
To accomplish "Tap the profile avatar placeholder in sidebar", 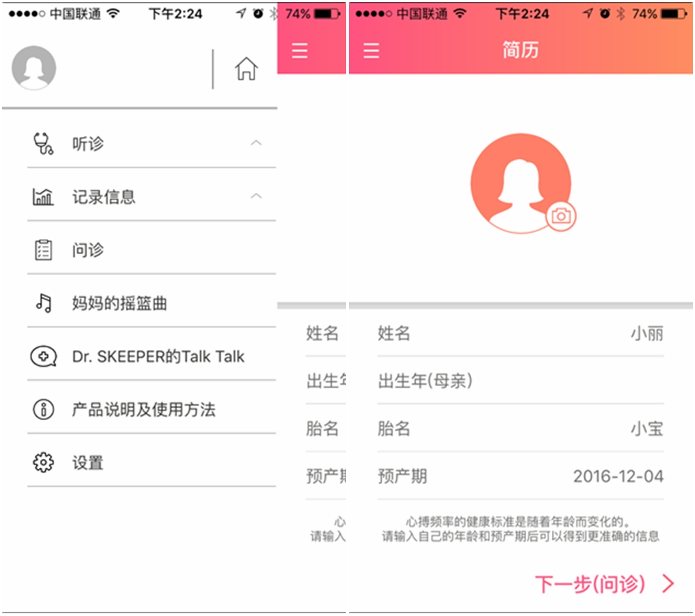I will coord(33,67).
